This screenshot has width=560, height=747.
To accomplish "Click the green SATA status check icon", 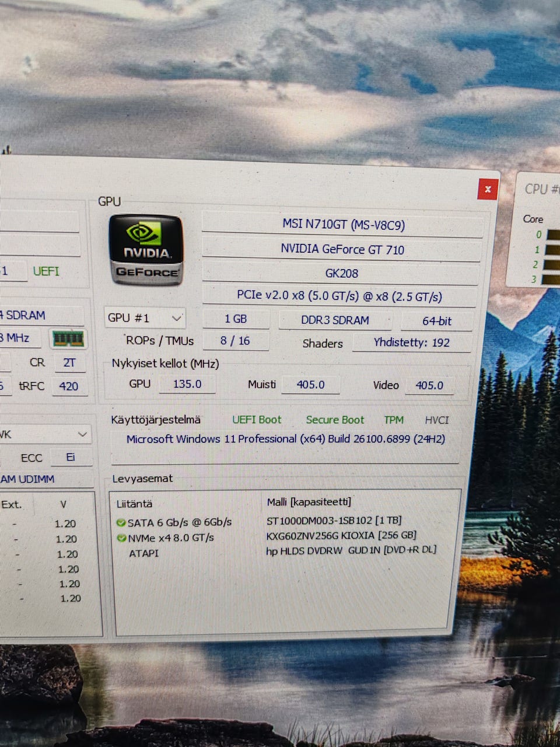I will 121,522.
